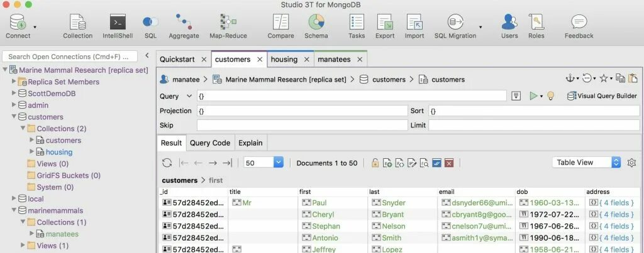Close the customers tab
Screen dimensions: 644x253
260,60
